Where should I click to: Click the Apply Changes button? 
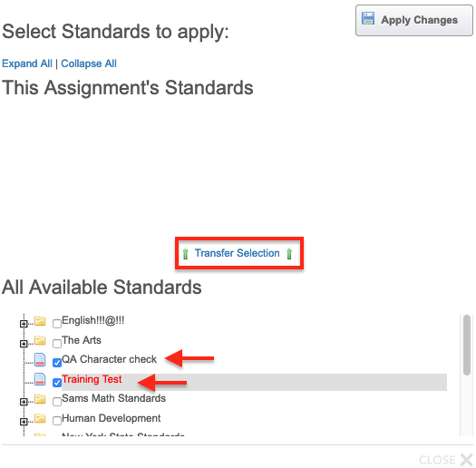click(x=414, y=20)
